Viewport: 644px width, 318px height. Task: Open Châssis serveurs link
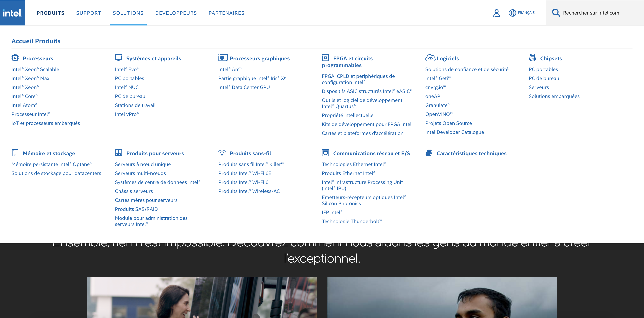pyautogui.click(x=134, y=191)
